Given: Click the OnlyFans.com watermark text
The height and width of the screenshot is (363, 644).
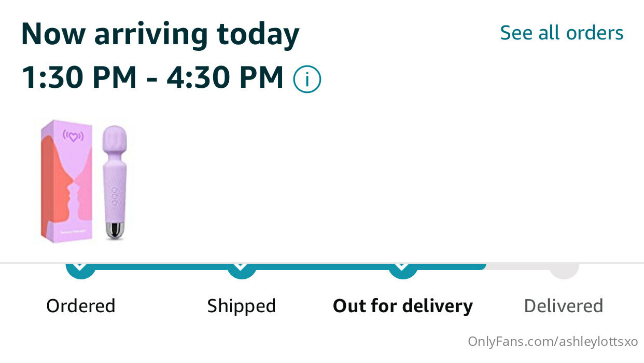Looking at the screenshot, I should (x=552, y=341).
